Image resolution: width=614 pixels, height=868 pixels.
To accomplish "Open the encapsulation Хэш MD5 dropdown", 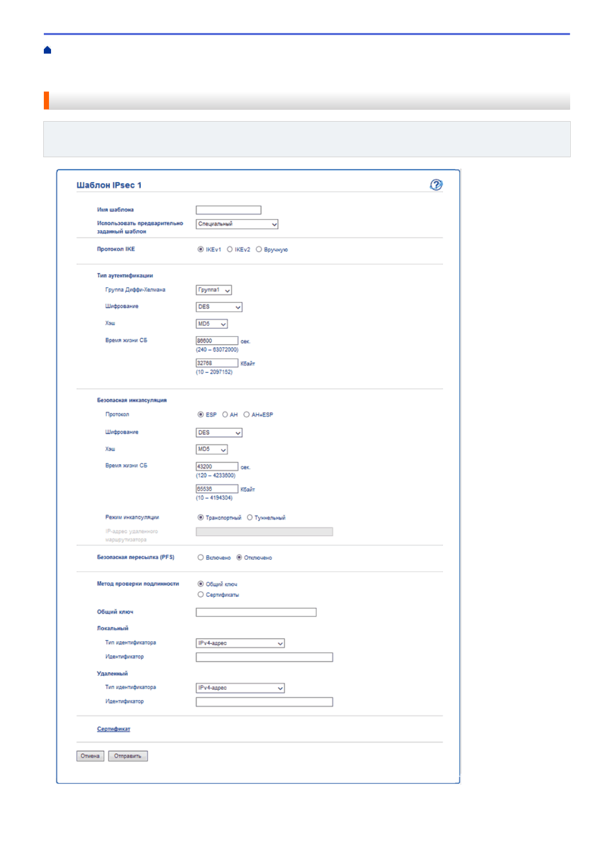I will pos(212,449).
